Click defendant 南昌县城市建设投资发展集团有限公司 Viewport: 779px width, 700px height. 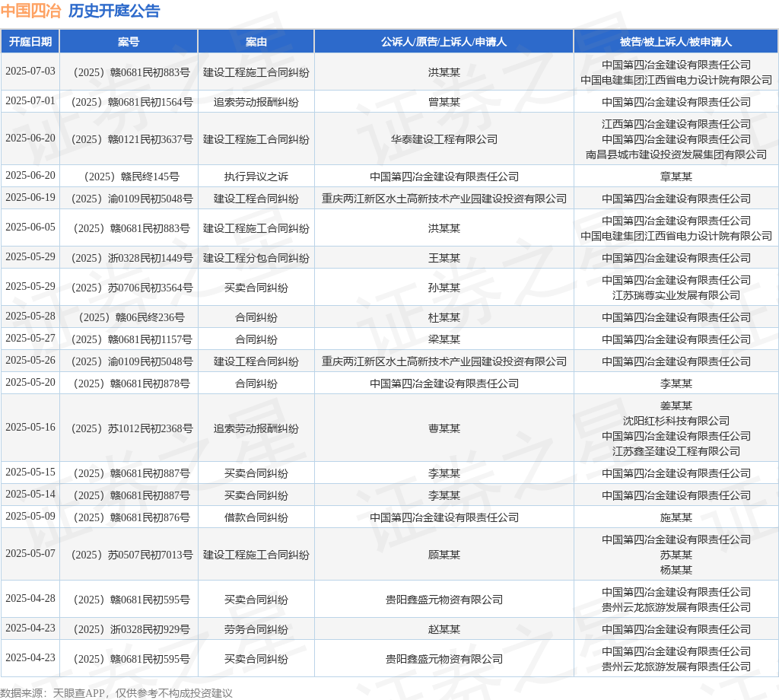pos(676,154)
